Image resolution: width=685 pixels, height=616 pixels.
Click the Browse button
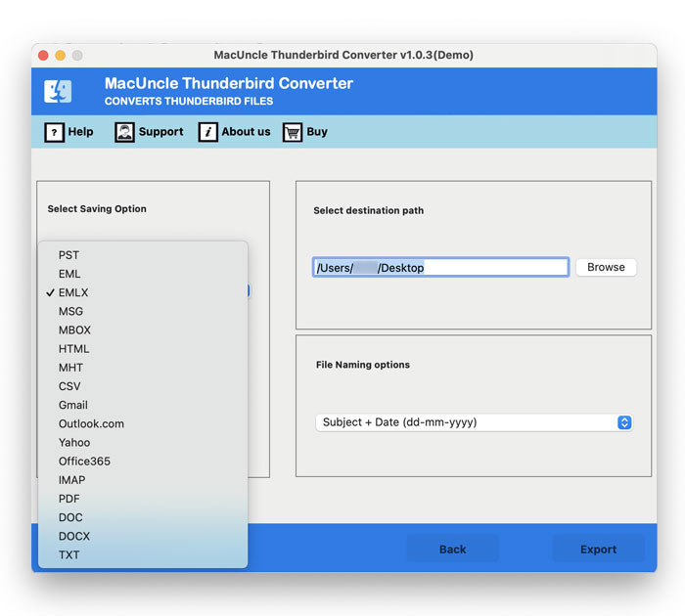(x=606, y=267)
